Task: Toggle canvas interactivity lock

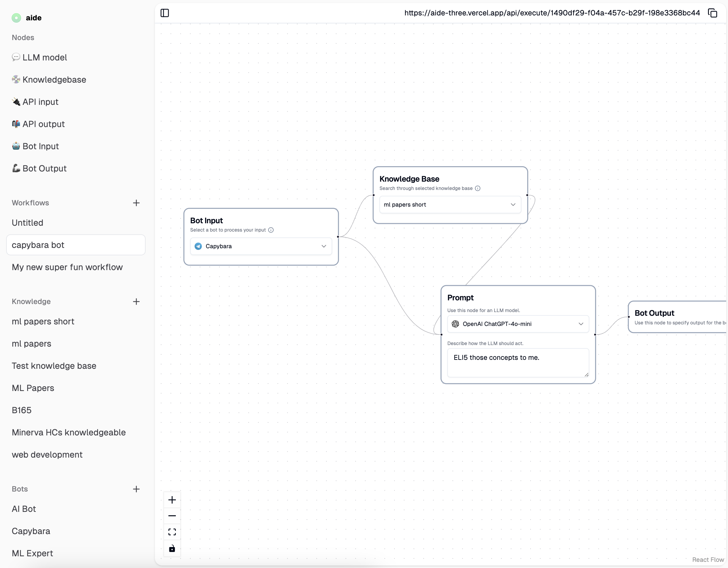Action: (x=172, y=548)
